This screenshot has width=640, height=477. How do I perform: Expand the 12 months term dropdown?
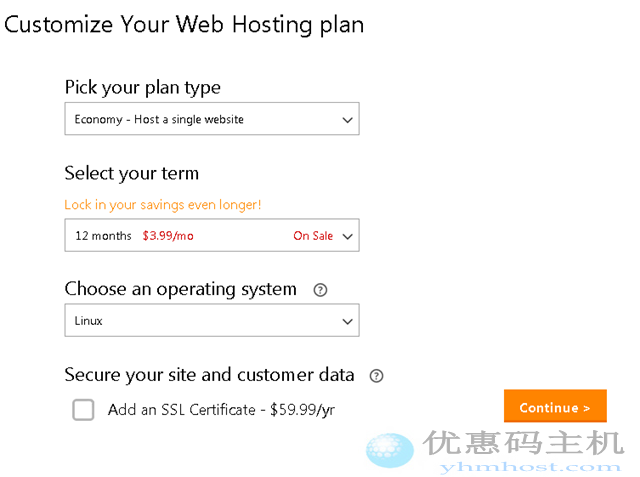pyautogui.click(x=180, y=236)
